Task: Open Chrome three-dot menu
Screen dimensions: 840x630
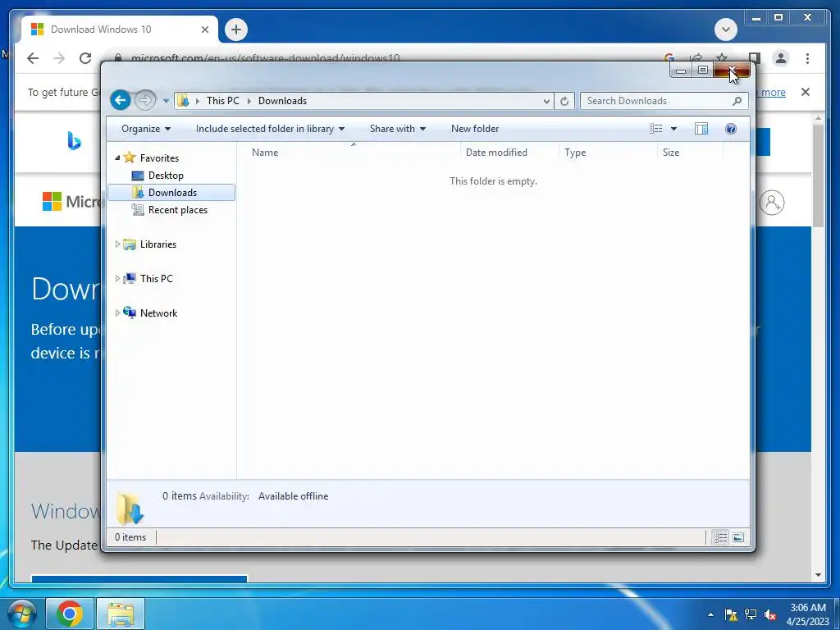Action: [807, 58]
